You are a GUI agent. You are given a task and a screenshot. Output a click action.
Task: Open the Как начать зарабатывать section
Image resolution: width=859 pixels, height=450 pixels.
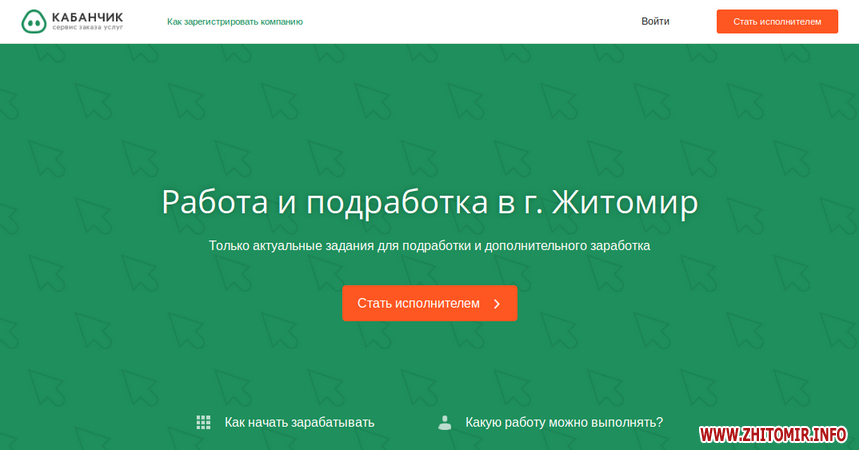point(299,422)
